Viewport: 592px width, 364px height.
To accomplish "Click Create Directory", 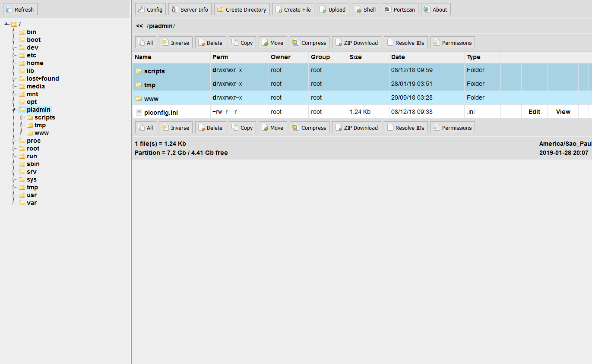I will [242, 9].
